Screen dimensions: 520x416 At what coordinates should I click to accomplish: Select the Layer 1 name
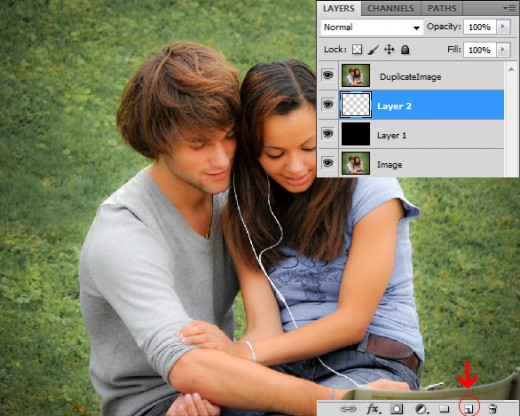(392, 135)
